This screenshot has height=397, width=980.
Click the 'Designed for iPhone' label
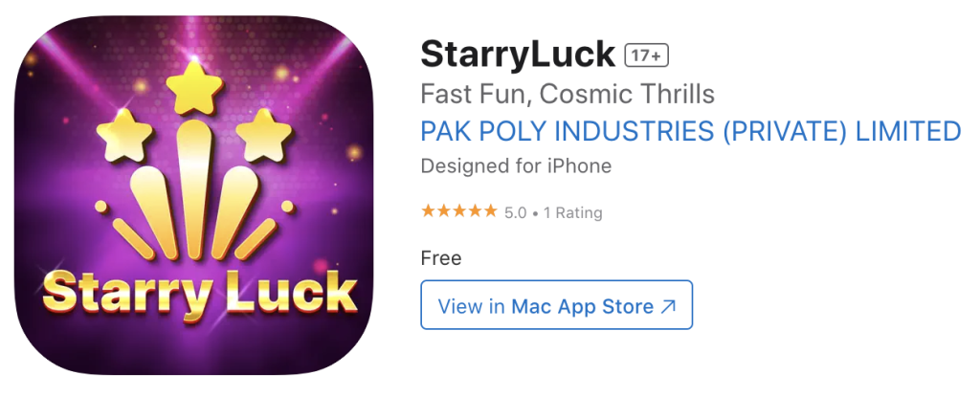coord(516,166)
